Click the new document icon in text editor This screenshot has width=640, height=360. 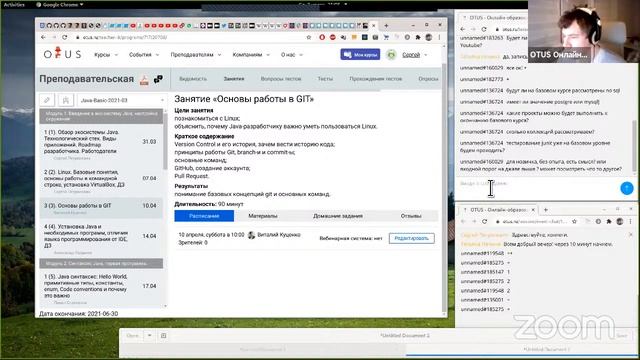tap(163, 336)
